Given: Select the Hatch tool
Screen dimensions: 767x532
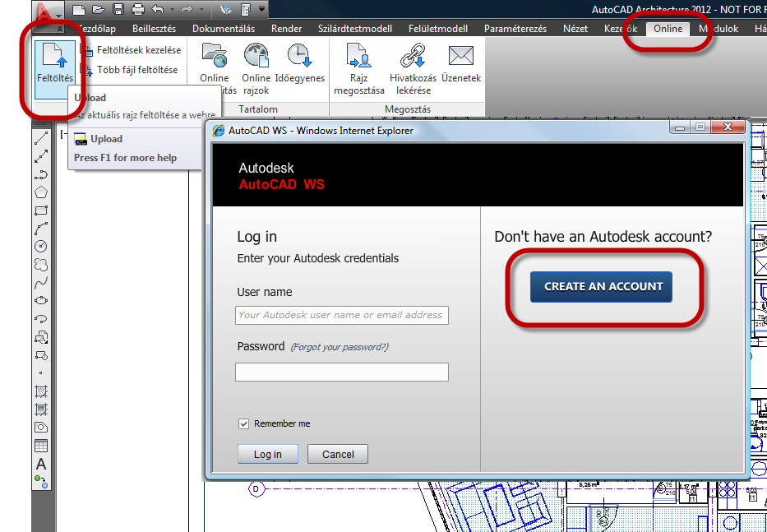Looking at the screenshot, I should [41, 391].
